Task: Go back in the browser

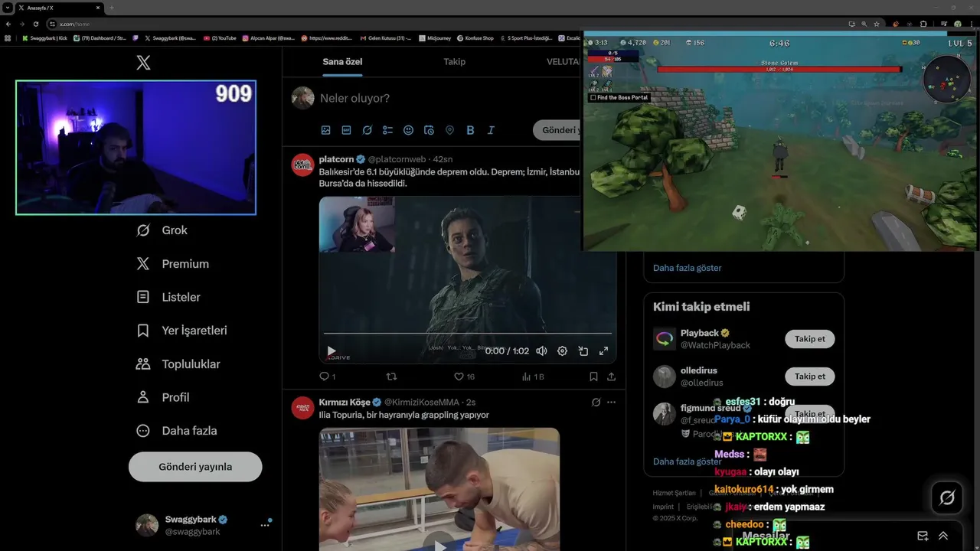Action: pos(8,24)
